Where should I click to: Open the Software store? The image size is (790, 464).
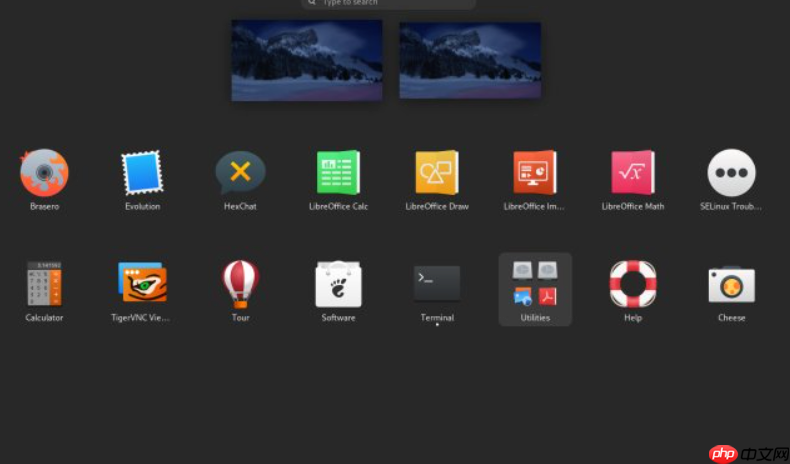tap(338, 284)
